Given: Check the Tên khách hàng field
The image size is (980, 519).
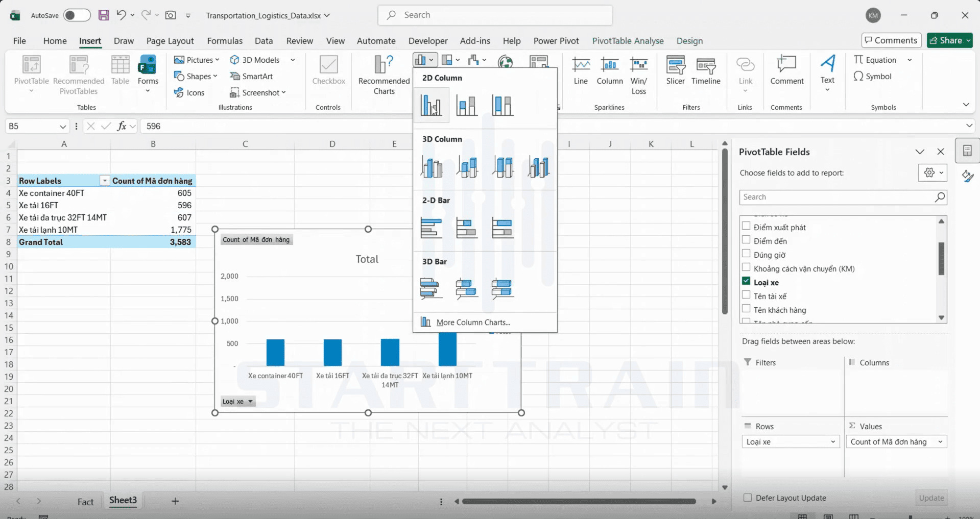Looking at the screenshot, I should click(747, 309).
